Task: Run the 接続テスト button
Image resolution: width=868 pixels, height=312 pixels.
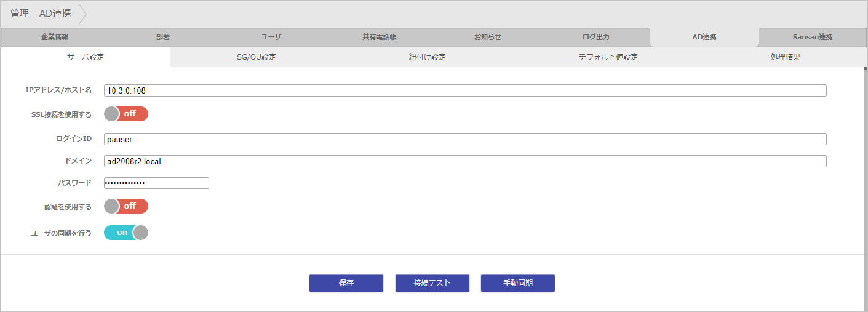Action: click(432, 283)
